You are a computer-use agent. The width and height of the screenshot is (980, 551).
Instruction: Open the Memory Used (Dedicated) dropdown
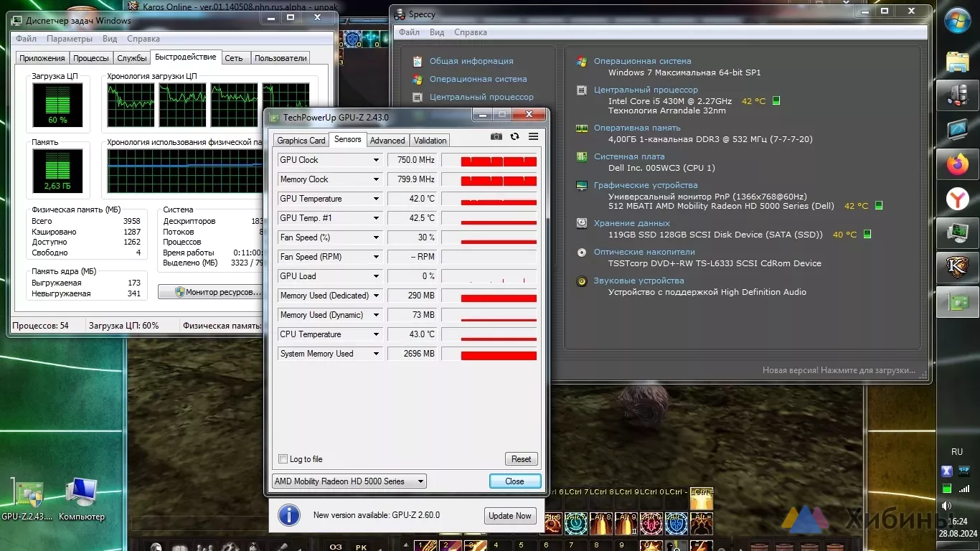tap(376, 296)
